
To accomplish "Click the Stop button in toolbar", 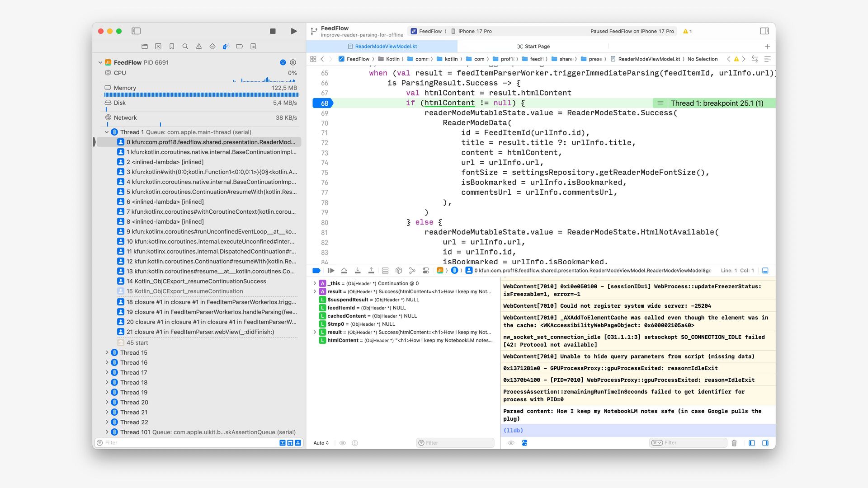I will tap(273, 31).
